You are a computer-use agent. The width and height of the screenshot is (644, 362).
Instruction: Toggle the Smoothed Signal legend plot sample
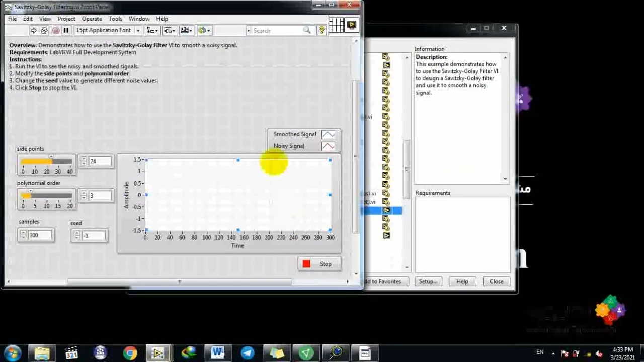tap(328, 134)
